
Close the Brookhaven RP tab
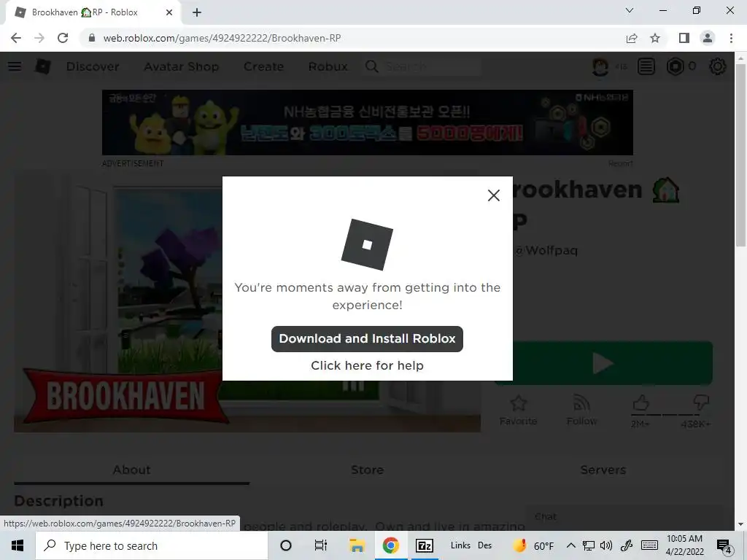point(169,12)
